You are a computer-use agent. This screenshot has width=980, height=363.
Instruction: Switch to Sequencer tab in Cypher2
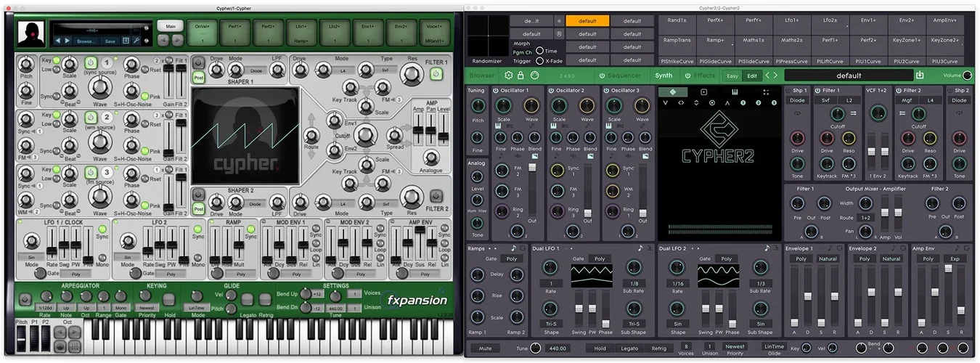pos(625,76)
